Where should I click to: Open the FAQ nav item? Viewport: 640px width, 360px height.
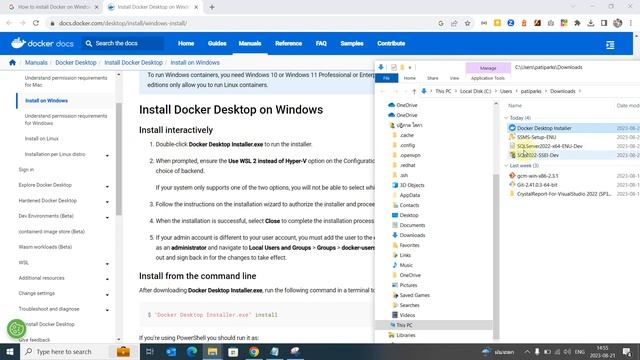[321, 43]
